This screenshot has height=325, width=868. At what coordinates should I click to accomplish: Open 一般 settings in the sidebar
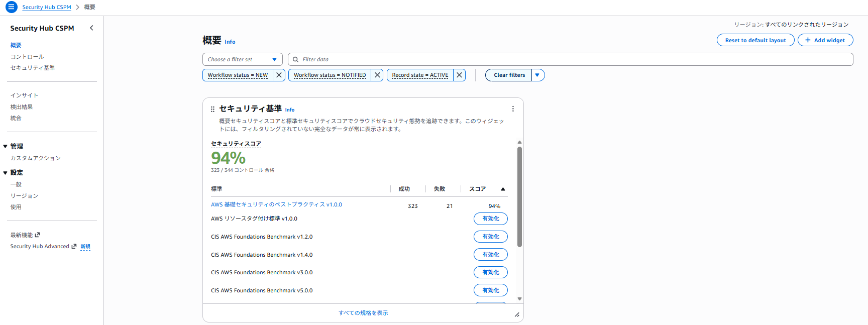tap(16, 184)
